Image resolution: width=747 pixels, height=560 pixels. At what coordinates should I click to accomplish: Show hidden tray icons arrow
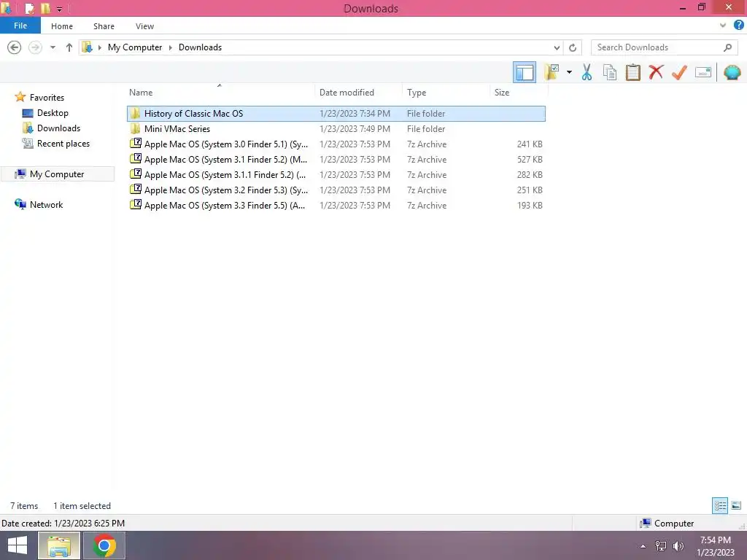pos(643,546)
